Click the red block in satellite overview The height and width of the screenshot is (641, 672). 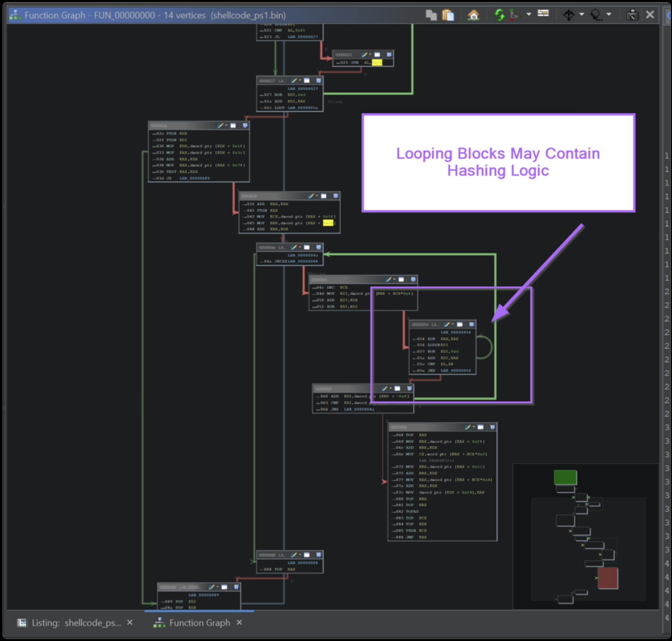pyautogui.click(x=607, y=578)
